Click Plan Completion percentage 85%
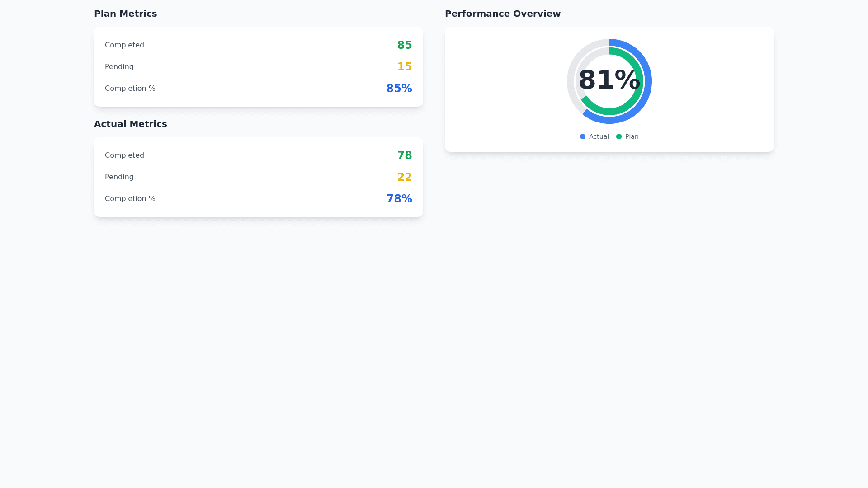 click(x=399, y=89)
